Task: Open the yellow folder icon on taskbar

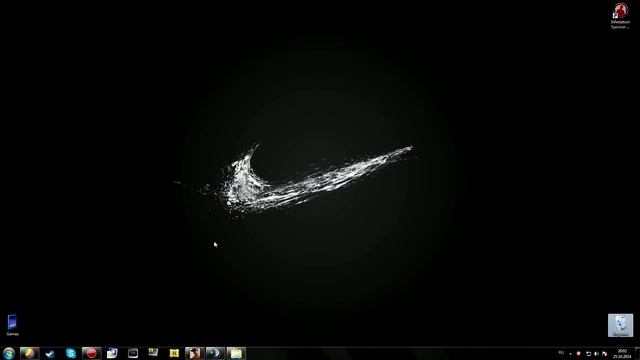Action: click(x=236, y=353)
